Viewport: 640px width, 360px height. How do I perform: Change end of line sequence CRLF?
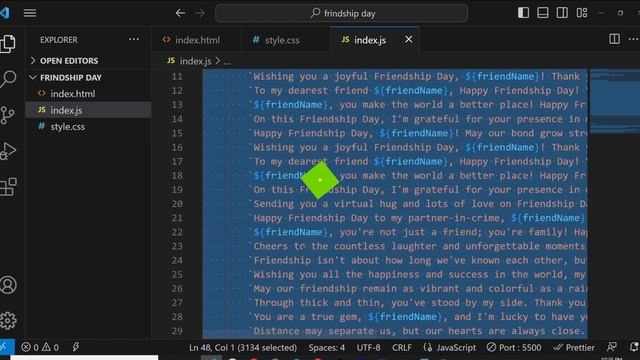click(402, 348)
